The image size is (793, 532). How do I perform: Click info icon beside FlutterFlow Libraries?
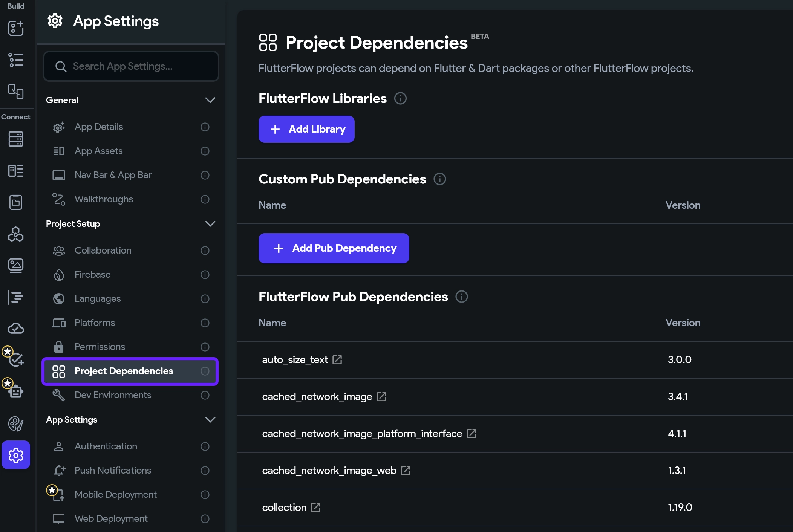tap(400, 99)
